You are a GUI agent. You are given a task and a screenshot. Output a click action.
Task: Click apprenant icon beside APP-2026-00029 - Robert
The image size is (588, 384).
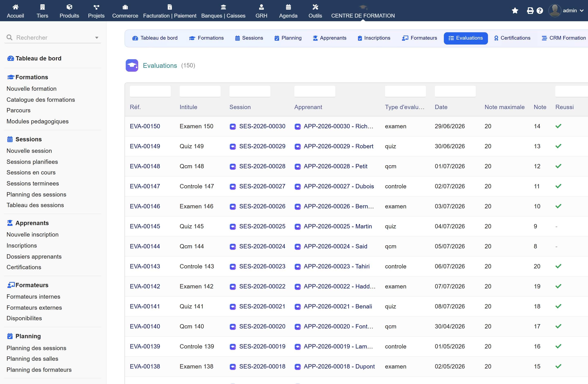[x=298, y=146]
